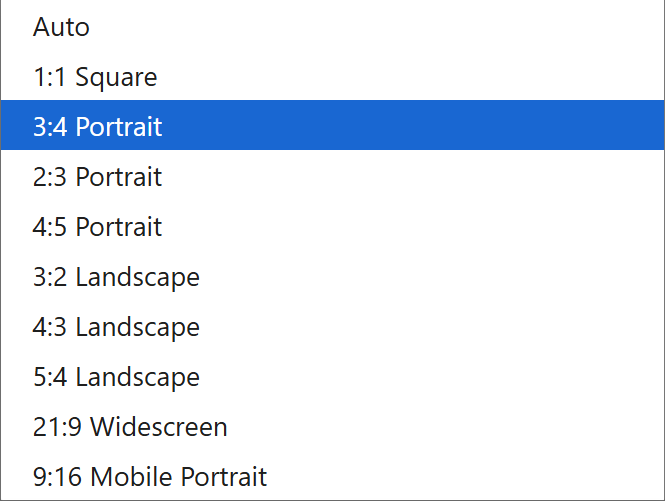Screen dimensions: 665x501
Task: Select 4:3 Landscape from the dropdown
Action: [x=332, y=325]
